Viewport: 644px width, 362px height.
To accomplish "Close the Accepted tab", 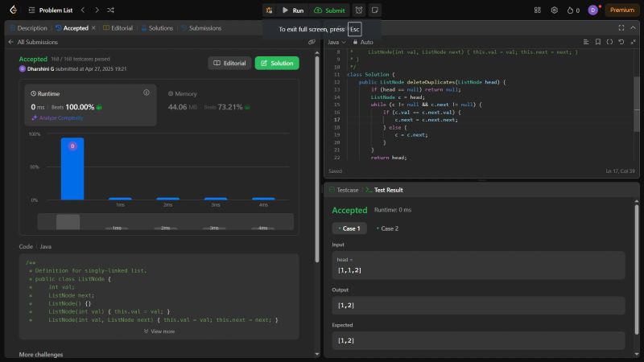I will pos(93,28).
